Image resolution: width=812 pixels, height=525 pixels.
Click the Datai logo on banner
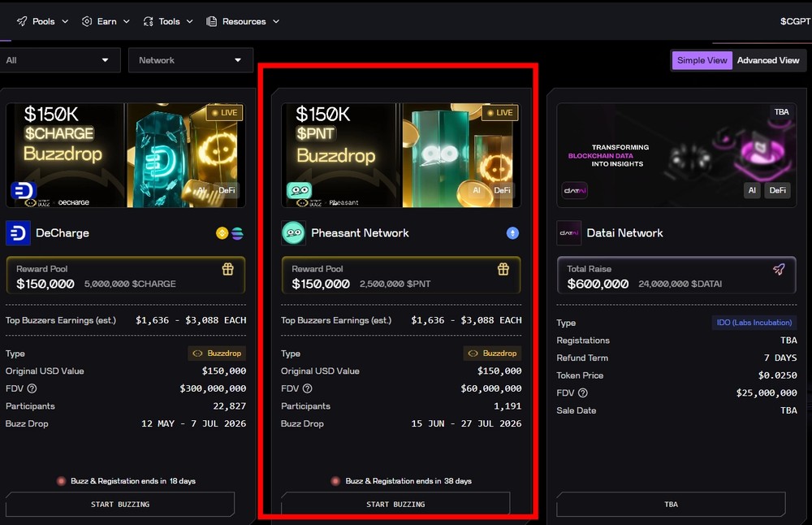coord(575,191)
